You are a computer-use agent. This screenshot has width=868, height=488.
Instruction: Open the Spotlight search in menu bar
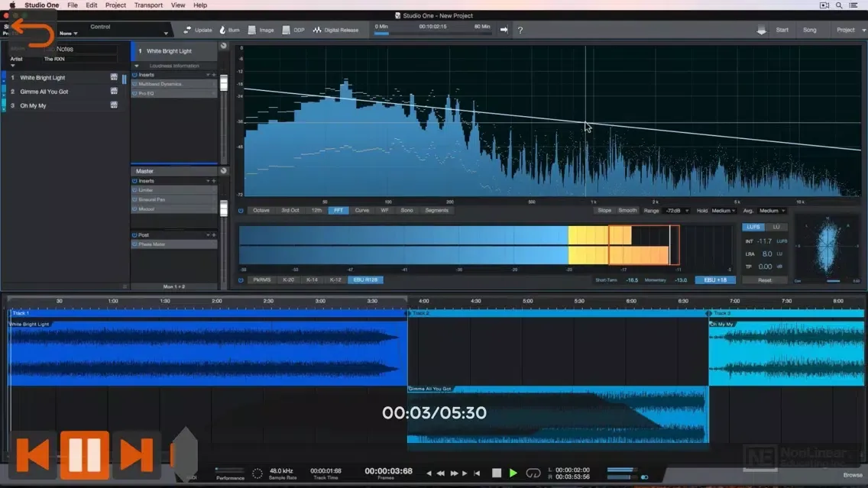pos(839,5)
